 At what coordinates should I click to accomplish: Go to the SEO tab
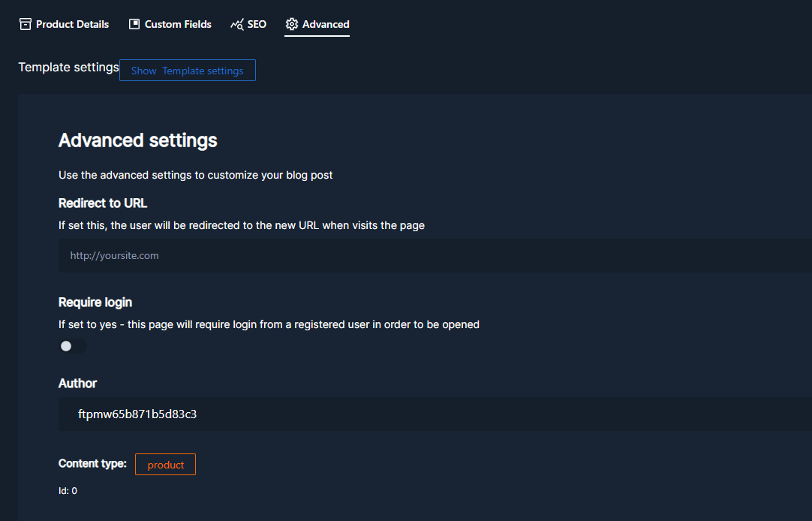pos(257,24)
